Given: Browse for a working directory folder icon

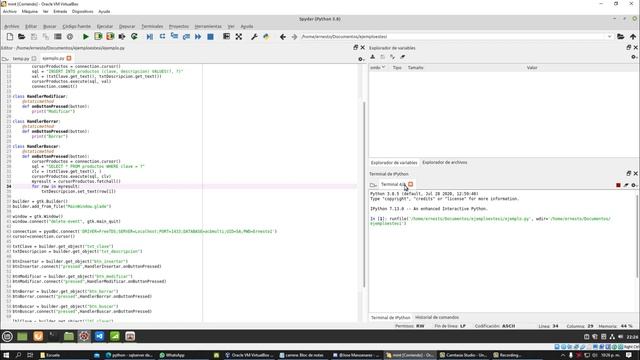Looking at the screenshot, I should pyautogui.click(x=620, y=37).
